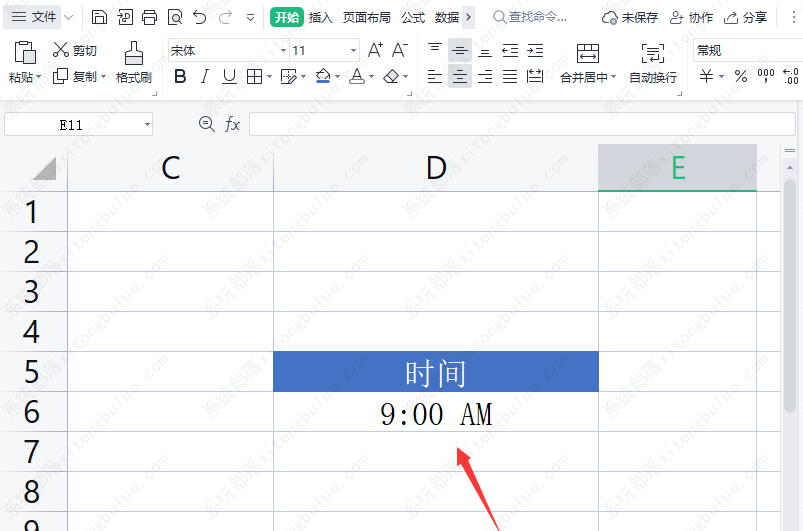Set left horizontal alignment

tap(435, 77)
